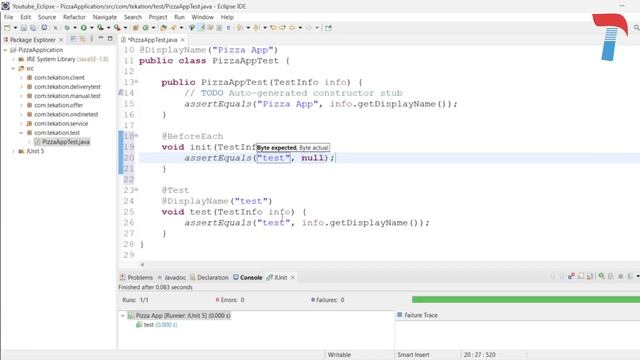Select test (0.000 s) in JUnit results
The width and height of the screenshot is (640, 360).
pyautogui.click(x=157, y=325)
